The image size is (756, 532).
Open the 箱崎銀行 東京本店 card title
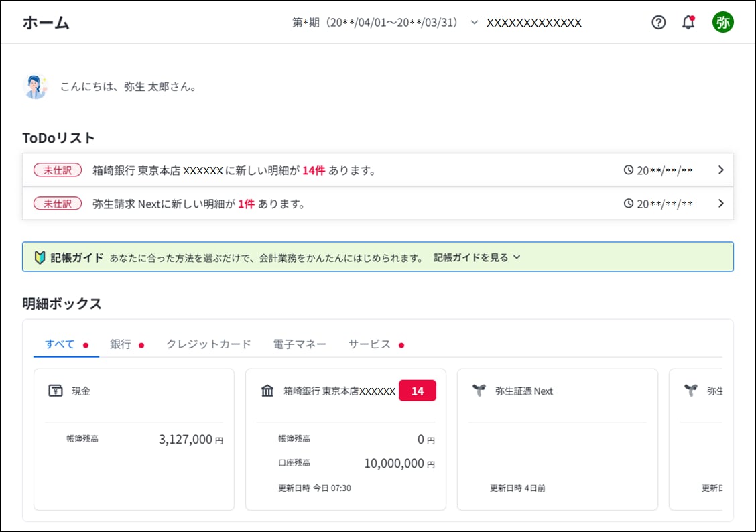339,391
